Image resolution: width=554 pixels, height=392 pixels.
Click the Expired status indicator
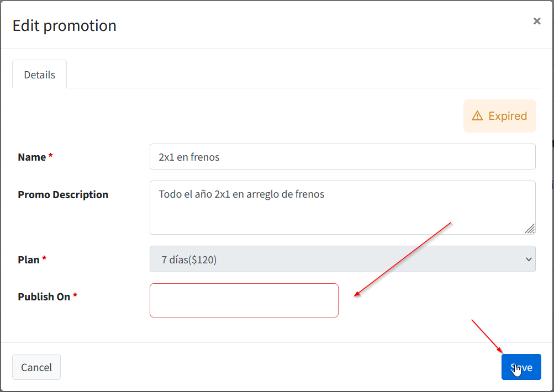point(499,116)
